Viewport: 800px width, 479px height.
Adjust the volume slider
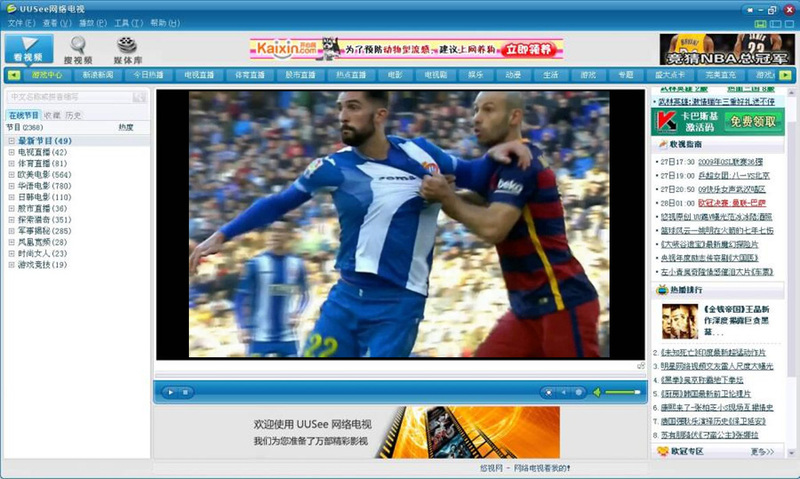(622, 392)
